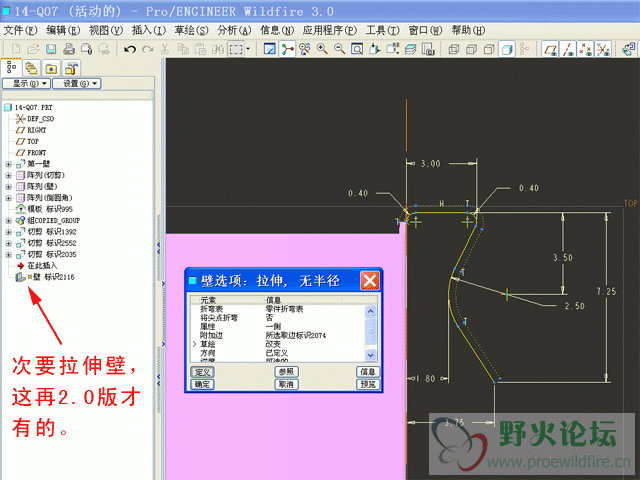Viewport: 640px width, 480px height.
Task: Toggle datum axes display icon
Action: (x=568, y=49)
